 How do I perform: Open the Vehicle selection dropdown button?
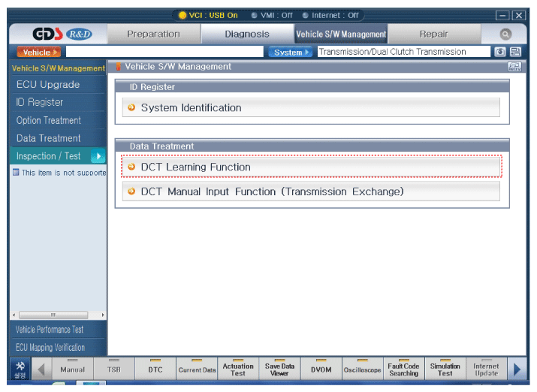pyautogui.click(x=38, y=53)
